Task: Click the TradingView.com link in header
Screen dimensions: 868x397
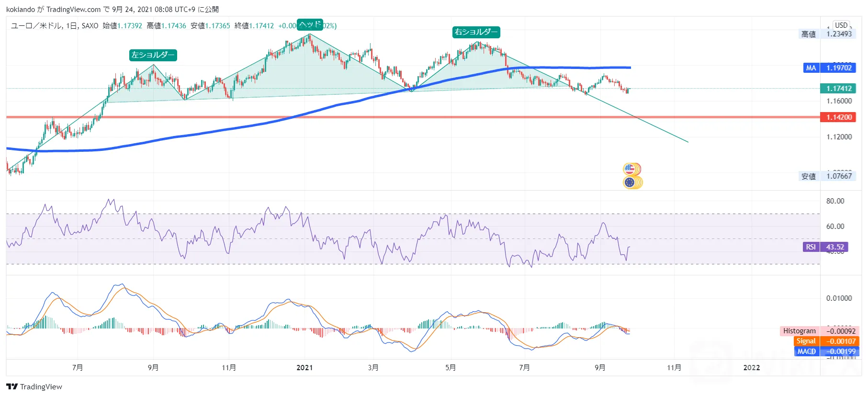Action: (x=73, y=10)
